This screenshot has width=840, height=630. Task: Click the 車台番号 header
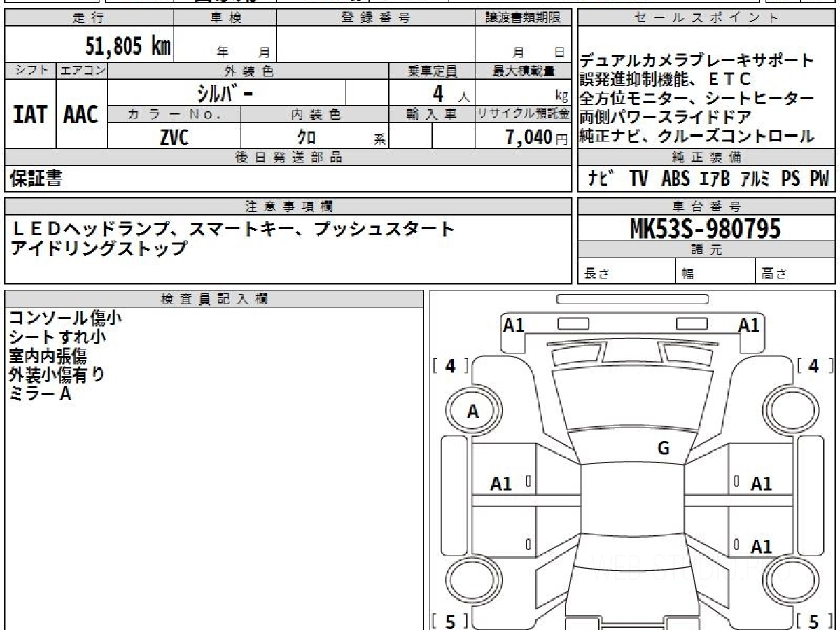[706, 206]
